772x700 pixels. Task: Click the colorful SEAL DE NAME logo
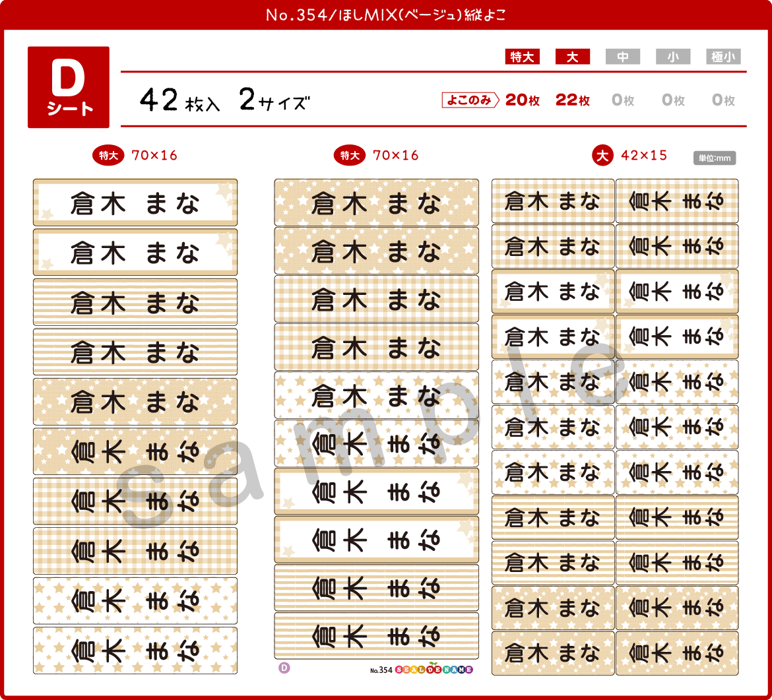[434, 669]
